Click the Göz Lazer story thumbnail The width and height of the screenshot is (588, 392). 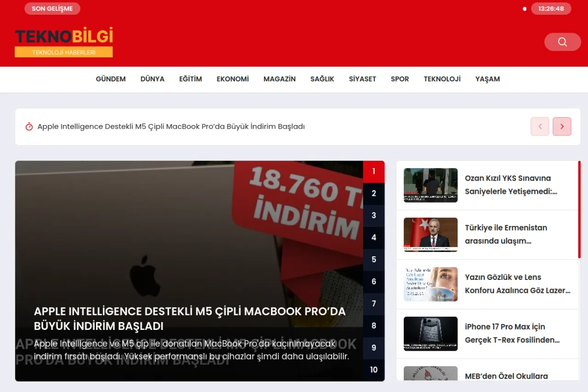pyautogui.click(x=430, y=284)
